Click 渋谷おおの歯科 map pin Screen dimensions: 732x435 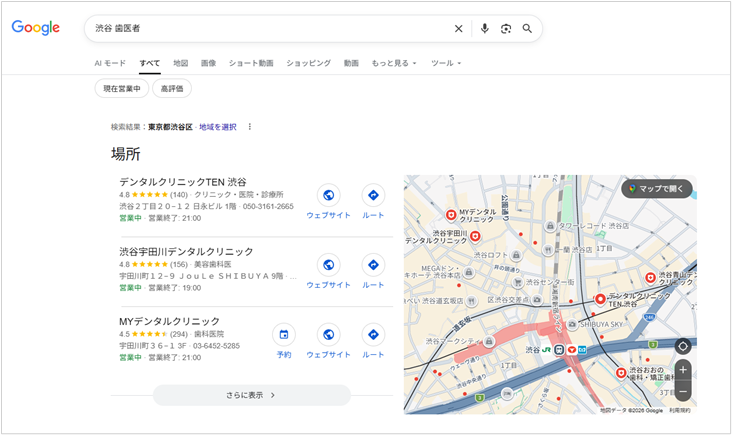[x=621, y=372]
